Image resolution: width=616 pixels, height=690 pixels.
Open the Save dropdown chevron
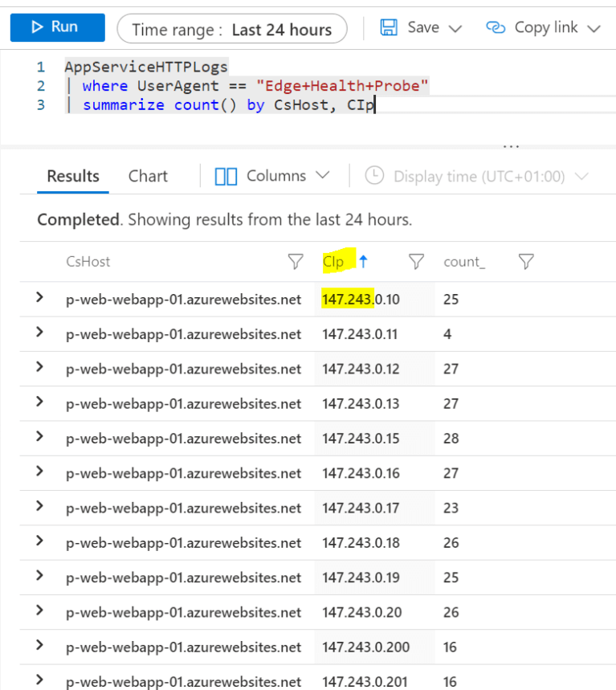[x=455, y=27]
